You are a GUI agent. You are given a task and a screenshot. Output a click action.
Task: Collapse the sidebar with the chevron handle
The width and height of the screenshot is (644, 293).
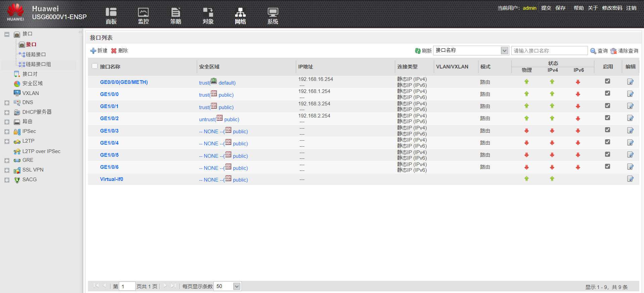[81, 32]
